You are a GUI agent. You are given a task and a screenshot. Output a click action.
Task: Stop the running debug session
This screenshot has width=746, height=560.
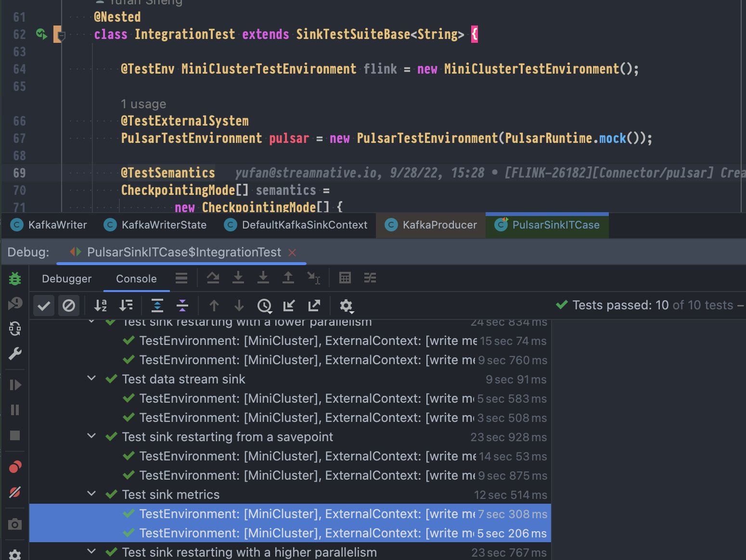click(15, 436)
